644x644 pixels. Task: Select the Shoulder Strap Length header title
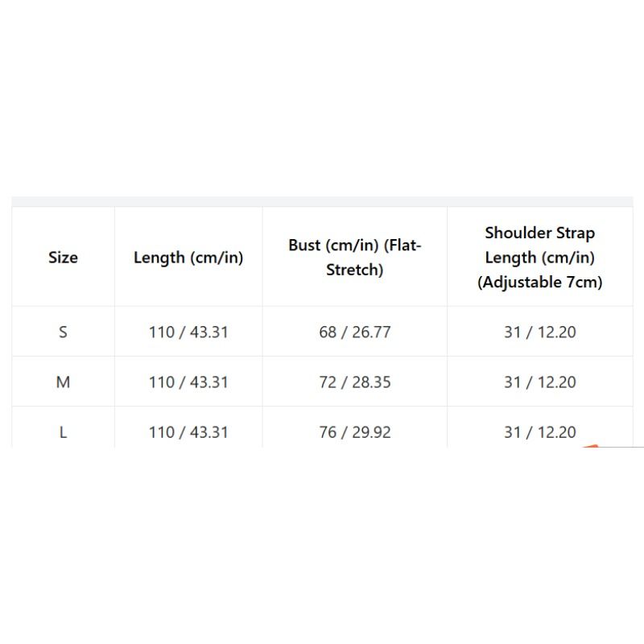540,245
